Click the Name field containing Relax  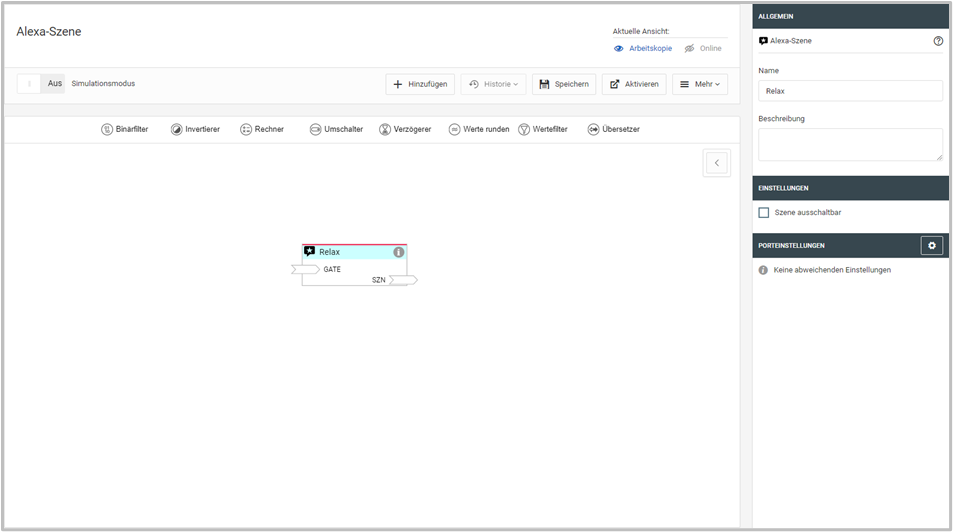tap(850, 91)
